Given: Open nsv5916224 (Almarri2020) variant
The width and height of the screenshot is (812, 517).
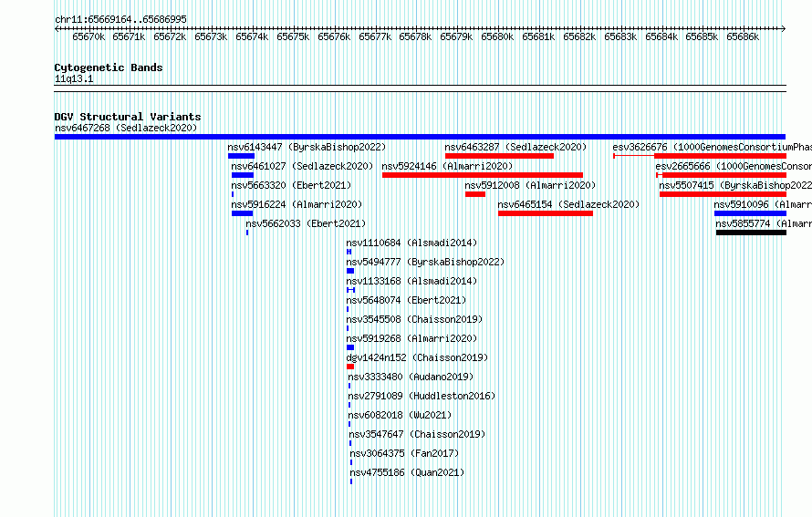Looking at the screenshot, I should (297, 204).
